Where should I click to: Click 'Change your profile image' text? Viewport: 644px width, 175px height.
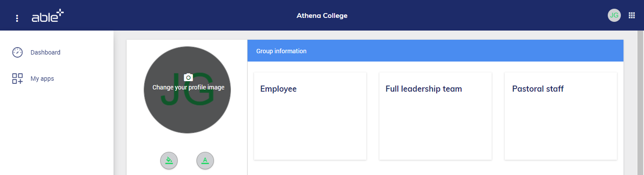tap(188, 87)
